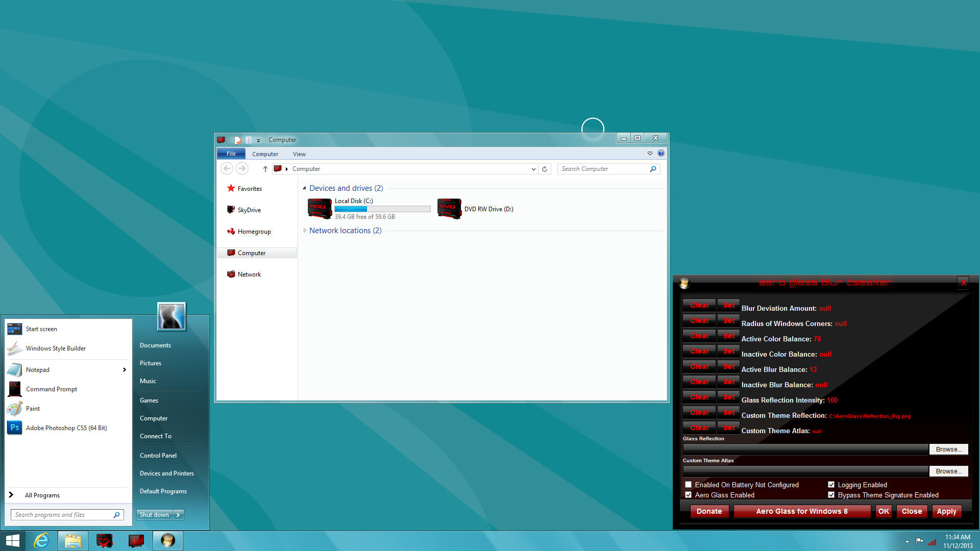980x551 pixels.
Task: Expand the Network locations group
Action: (305, 231)
